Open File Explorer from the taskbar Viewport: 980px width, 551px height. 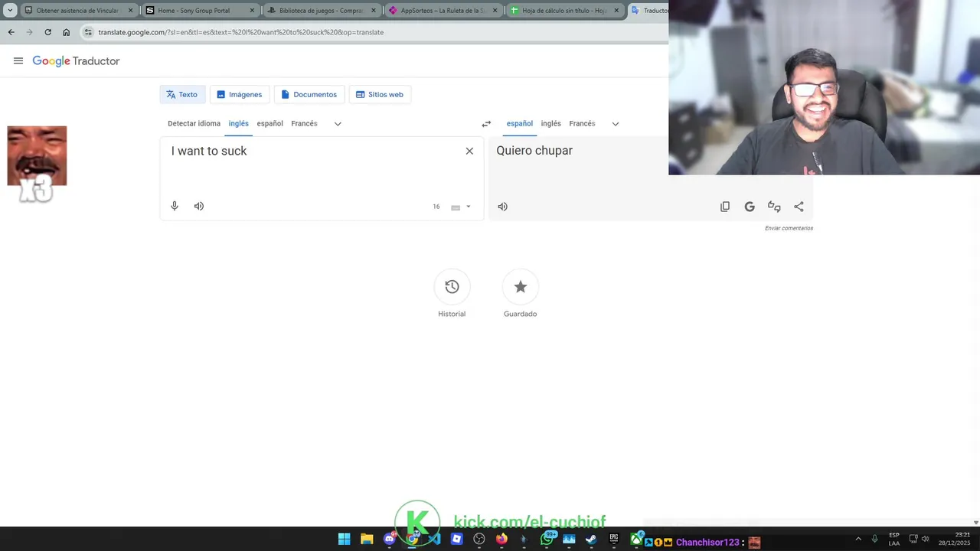tap(367, 540)
